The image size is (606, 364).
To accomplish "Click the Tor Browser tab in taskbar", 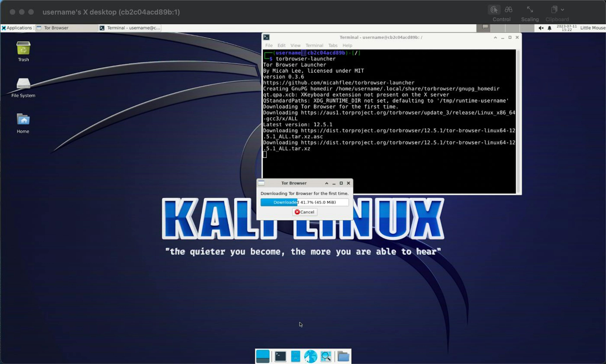I will click(x=57, y=28).
